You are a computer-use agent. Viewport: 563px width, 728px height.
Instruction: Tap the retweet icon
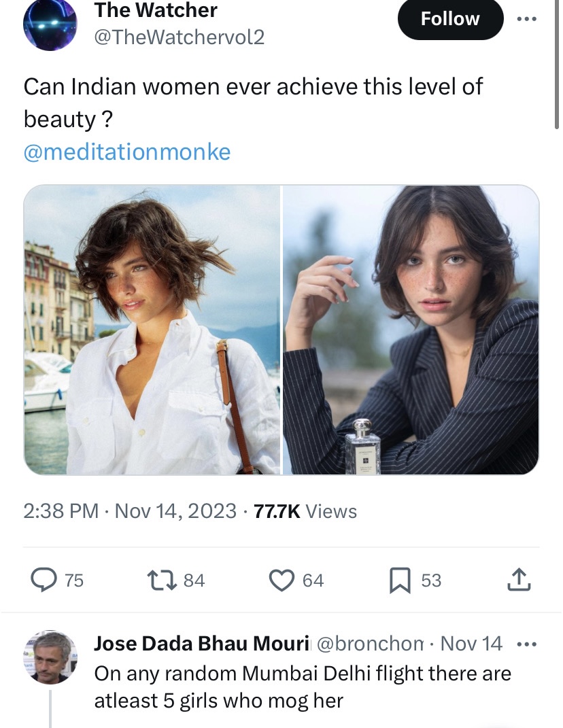point(164,580)
